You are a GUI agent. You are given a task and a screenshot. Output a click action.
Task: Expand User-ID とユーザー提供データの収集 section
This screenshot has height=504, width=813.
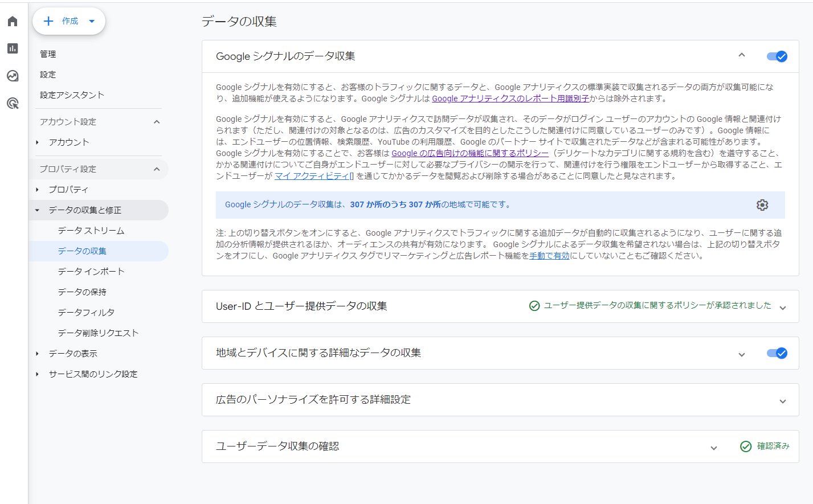click(783, 308)
